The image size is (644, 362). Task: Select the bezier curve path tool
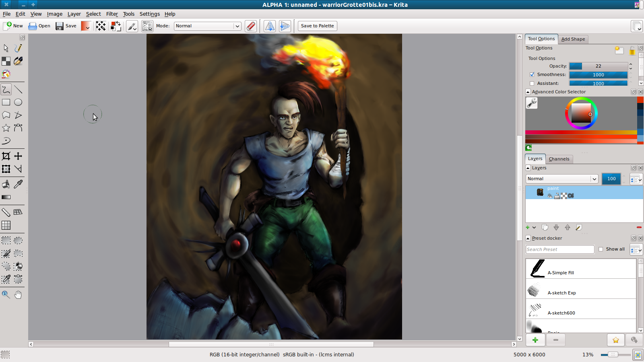tap(18, 128)
